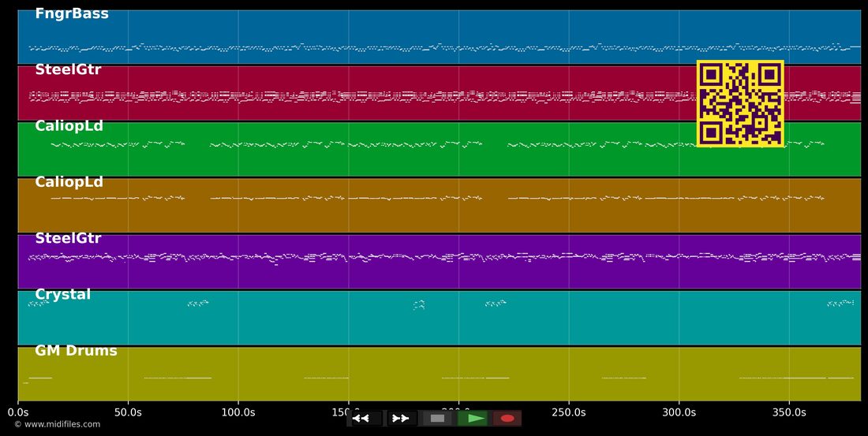The height and width of the screenshot is (436, 868).
Task: Click the yellow QR code
Action: point(740,103)
